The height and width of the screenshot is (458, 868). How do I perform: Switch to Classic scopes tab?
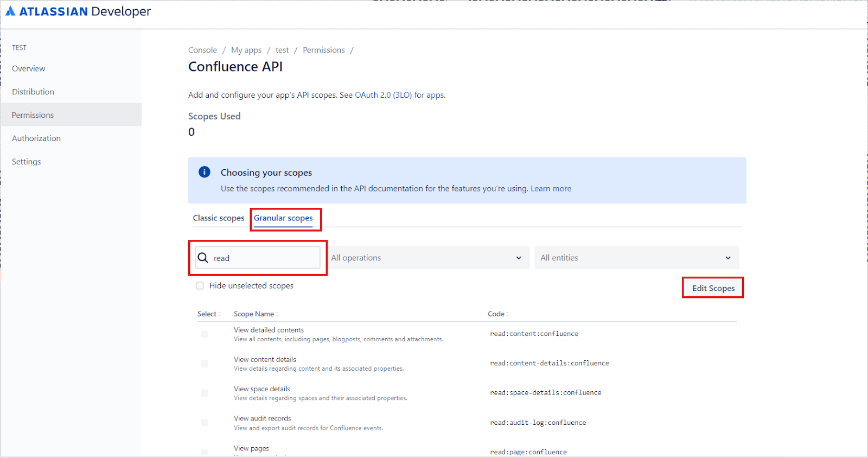[x=219, y=218]
